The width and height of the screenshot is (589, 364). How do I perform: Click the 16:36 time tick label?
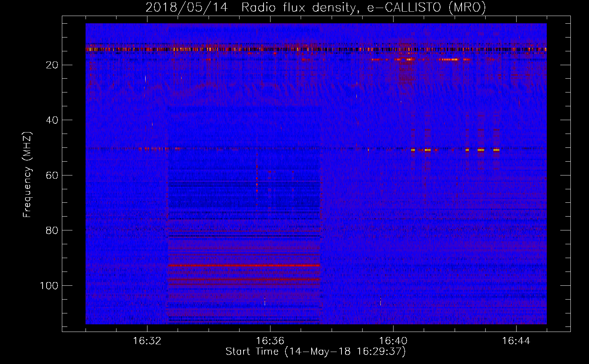(270, 341)
